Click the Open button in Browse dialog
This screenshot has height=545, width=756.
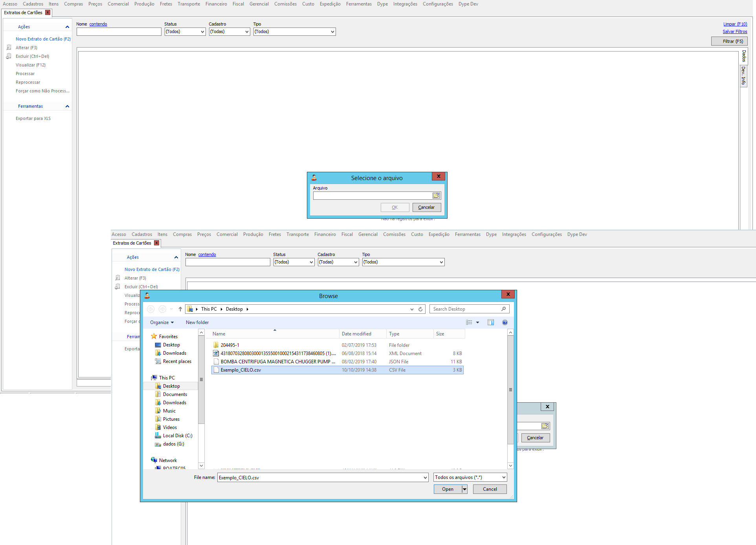(x=448, y=489)
